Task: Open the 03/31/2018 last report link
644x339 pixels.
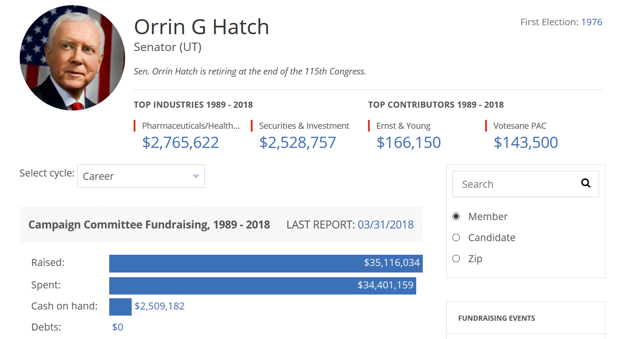Action: tap(385, 225)
